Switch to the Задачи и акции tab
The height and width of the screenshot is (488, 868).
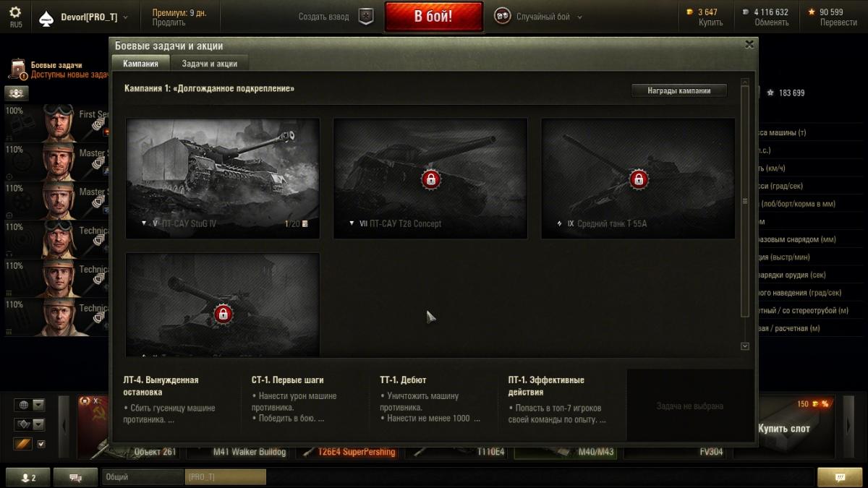[x=209, y=64]
